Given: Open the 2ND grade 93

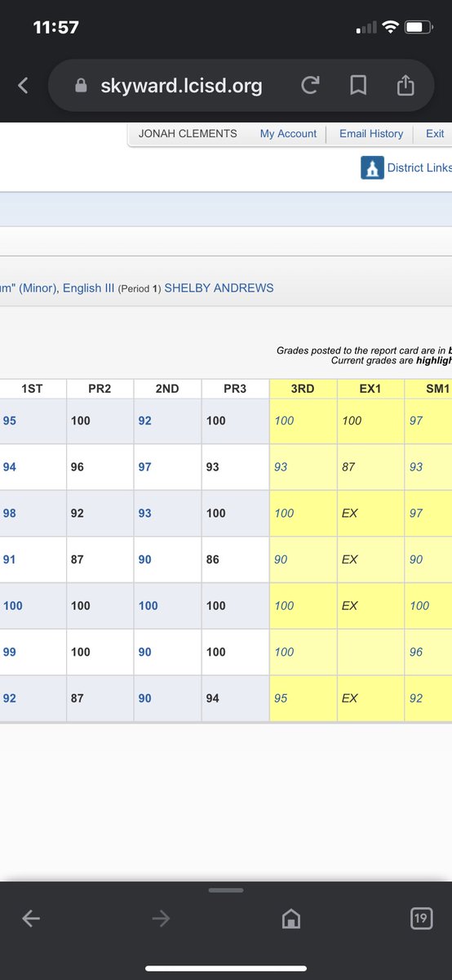Looking at the screenshot, I should pyautogui.click(x=144, y=513).
